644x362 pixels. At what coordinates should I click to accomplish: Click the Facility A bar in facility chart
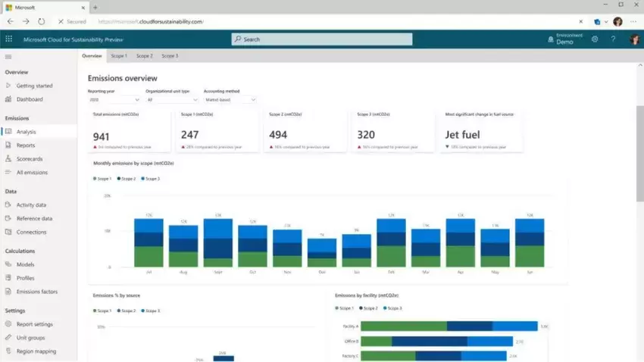pyautogui.click(x=449, y=326)
